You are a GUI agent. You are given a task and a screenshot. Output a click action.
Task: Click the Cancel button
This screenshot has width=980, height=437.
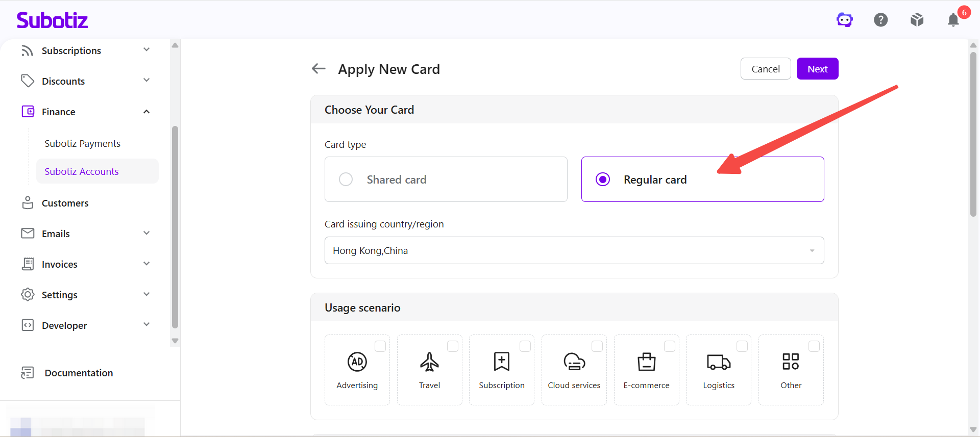(x=766, y=69)
